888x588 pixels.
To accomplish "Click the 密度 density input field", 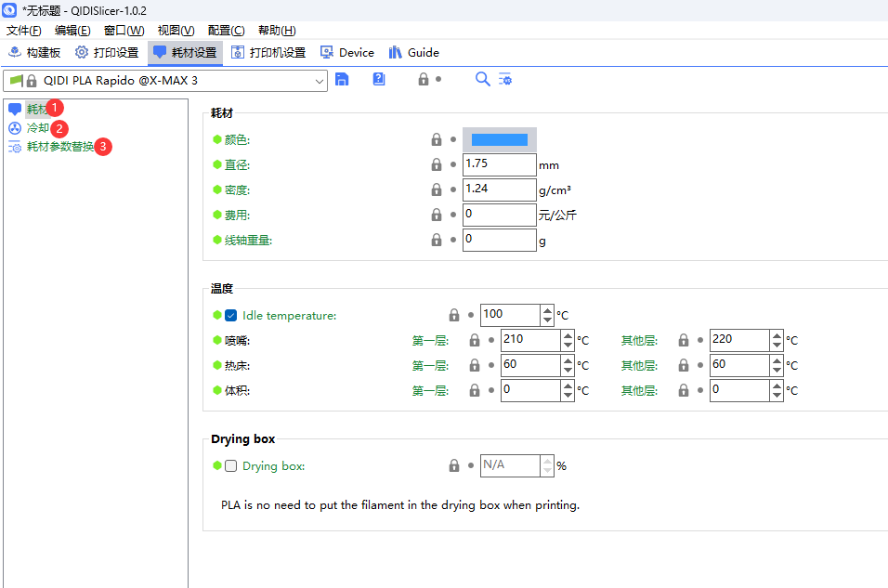I will point(499,189).
